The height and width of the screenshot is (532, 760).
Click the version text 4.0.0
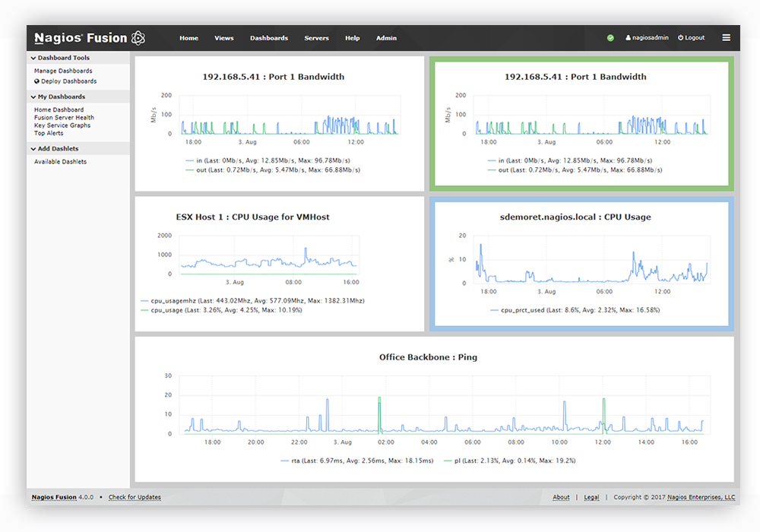pyautogui.click(x=86, y=497)
